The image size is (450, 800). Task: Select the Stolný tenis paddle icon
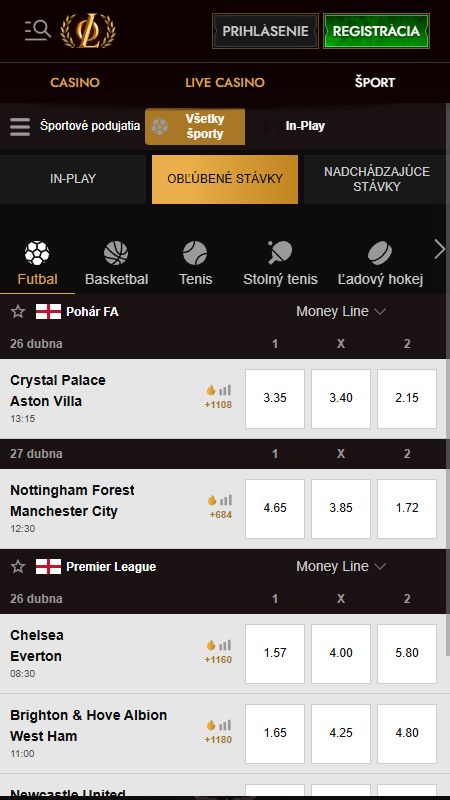[280, 253]
